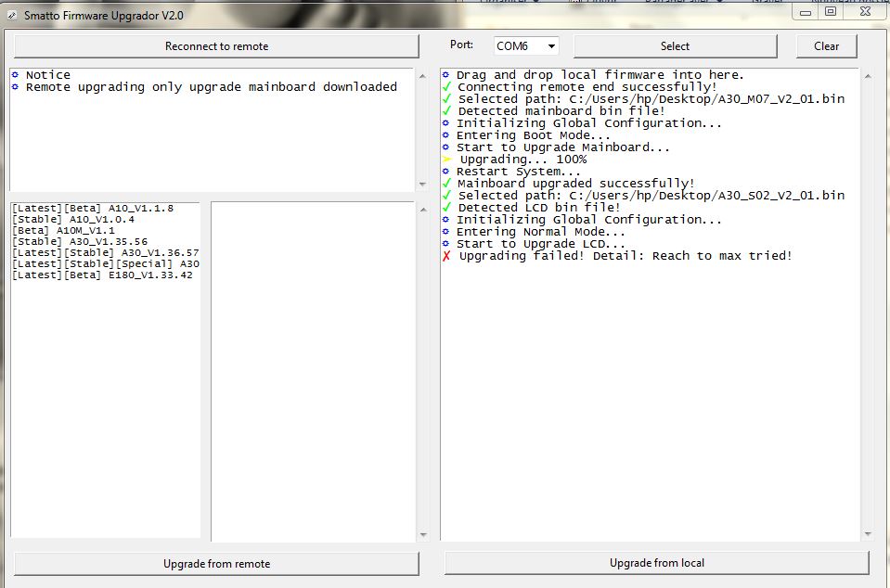Screen dimensions: 890x588
Task: Click log panel scroll down arrow
Action: click(868, 534)
